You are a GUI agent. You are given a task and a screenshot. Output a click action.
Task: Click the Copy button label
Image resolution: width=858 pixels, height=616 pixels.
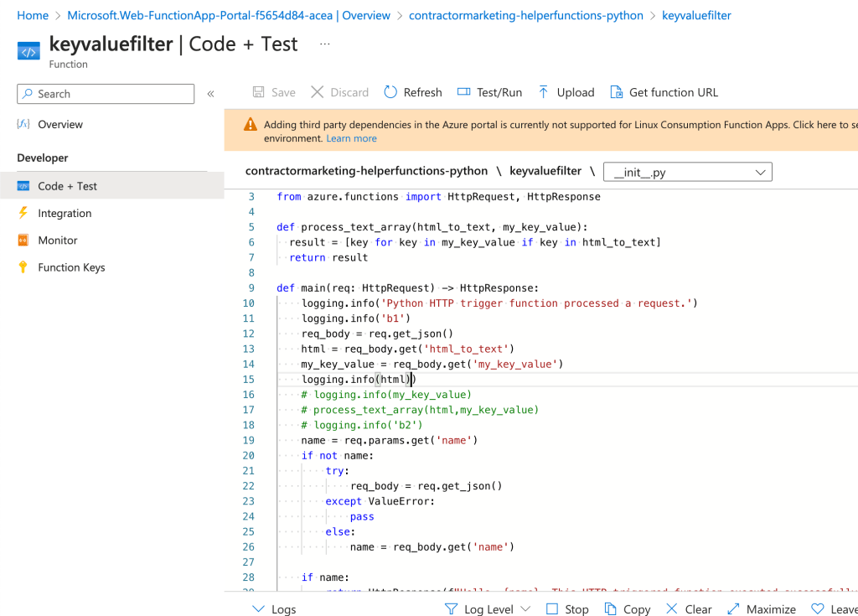tap(637, 609)
